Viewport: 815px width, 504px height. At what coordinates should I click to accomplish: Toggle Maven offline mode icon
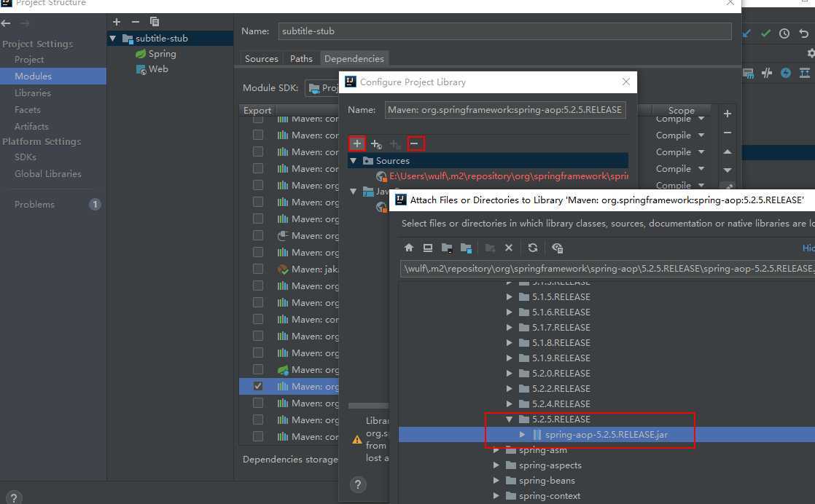[767, 73]
